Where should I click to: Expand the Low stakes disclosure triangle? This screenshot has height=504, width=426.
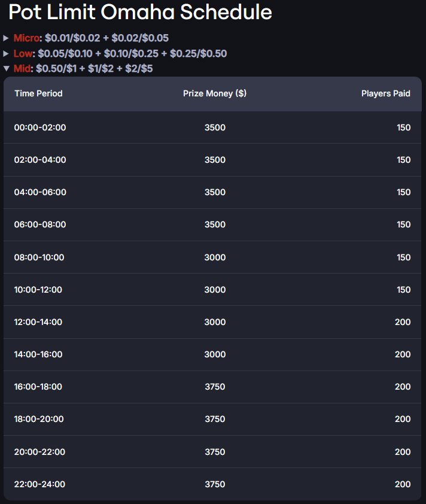[x=6, y=54]
